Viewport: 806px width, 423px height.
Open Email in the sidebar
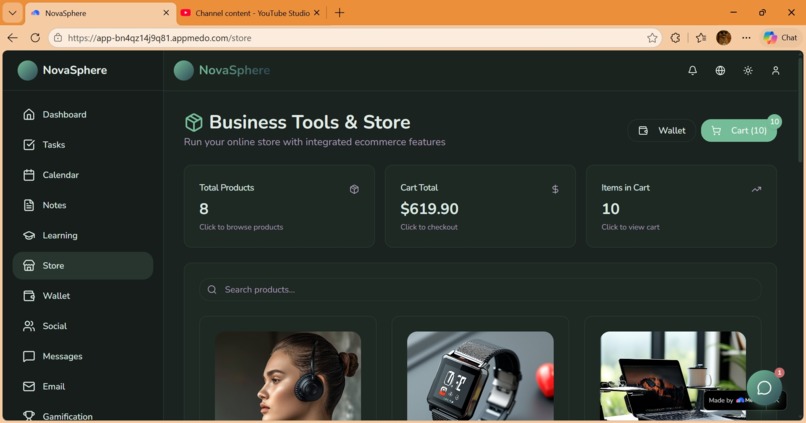(x=83, y=387)
